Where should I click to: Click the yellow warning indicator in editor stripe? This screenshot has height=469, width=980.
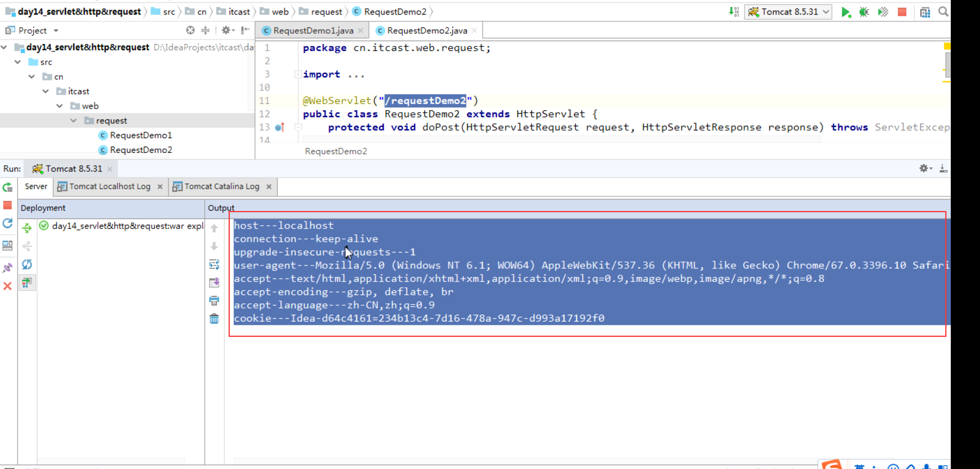click(946, 47)
